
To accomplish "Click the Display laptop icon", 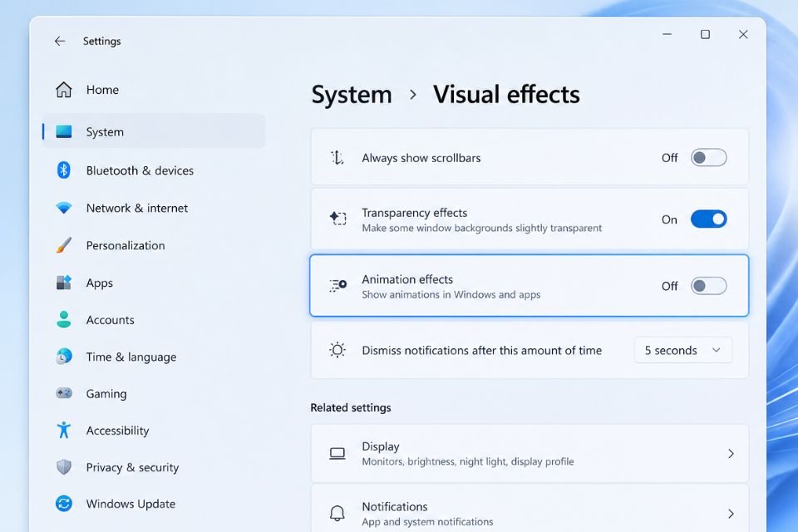I will click(x=337, y=453).
